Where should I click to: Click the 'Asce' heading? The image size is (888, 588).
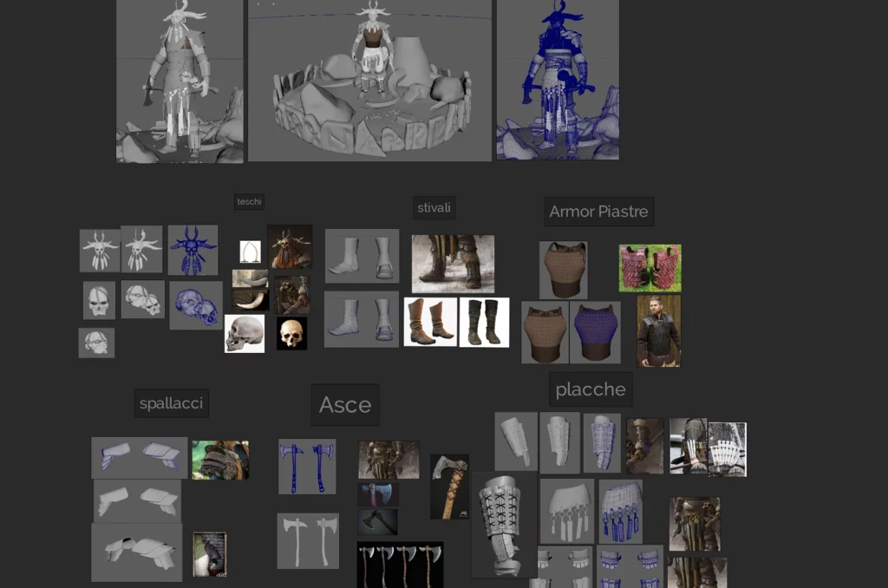pos(345,405)
